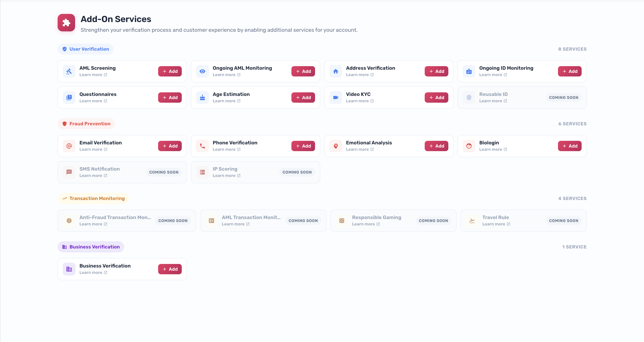This screenshot has height=342, width=644.
Task: Add the Questionnaires service
Action: (170, 98)
